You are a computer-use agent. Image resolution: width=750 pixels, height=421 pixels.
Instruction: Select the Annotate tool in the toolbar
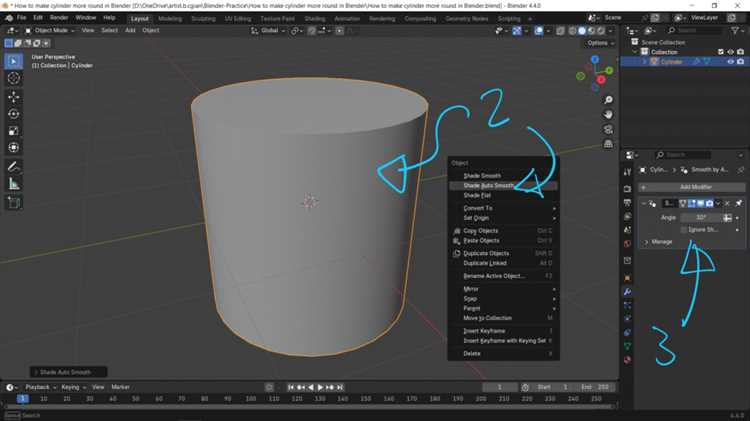click(x=13, y=166)
